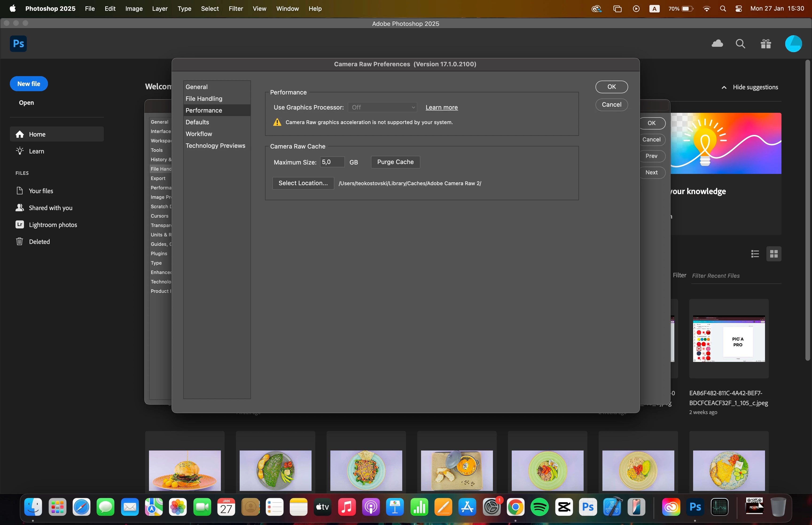
Task: Click Select Location button
Action: [x=303, y=183]
